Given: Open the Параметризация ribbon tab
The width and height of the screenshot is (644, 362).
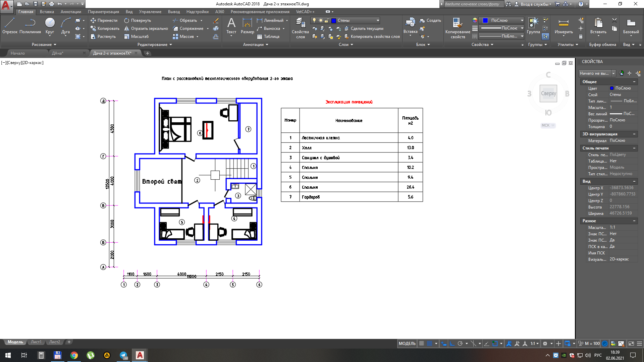Looking at the screenshot, I should click(103, 12).
